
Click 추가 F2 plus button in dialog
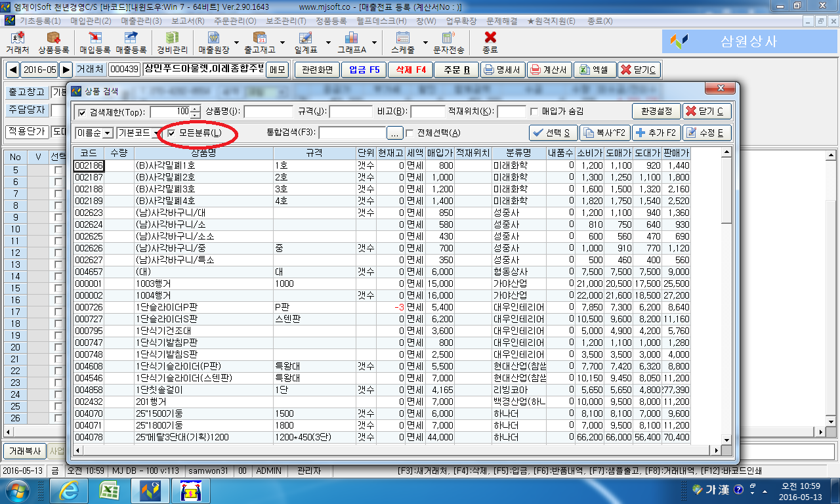coord(656,133)
